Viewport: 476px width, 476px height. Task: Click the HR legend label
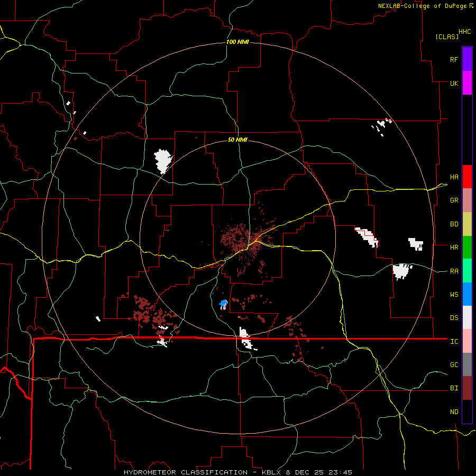(x=454, y=248)
